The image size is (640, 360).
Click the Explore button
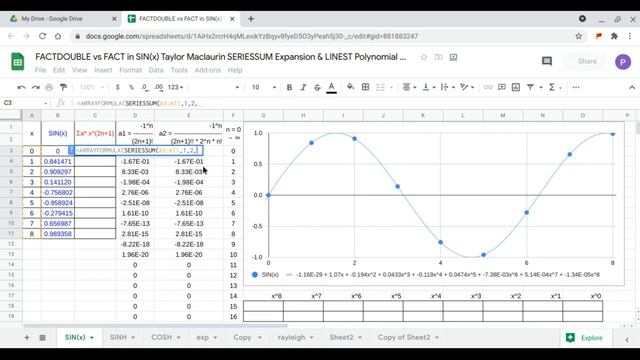coord(584,338)
